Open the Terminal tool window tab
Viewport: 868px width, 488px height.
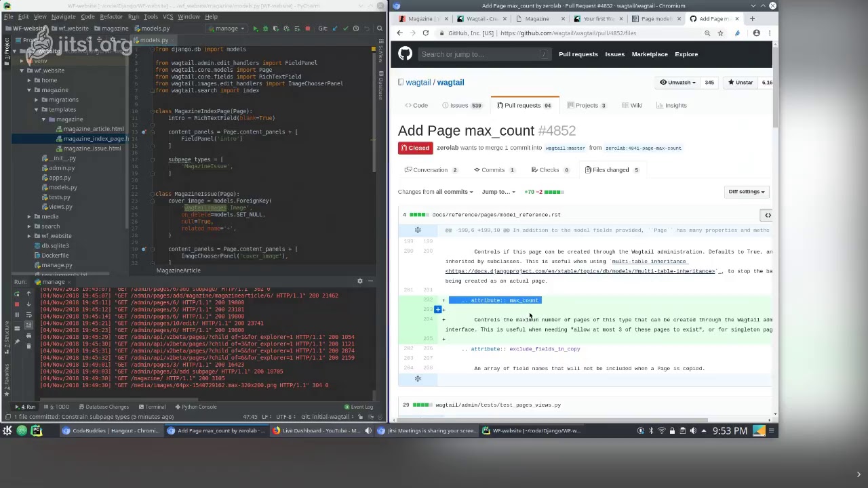tap(152, 407)
